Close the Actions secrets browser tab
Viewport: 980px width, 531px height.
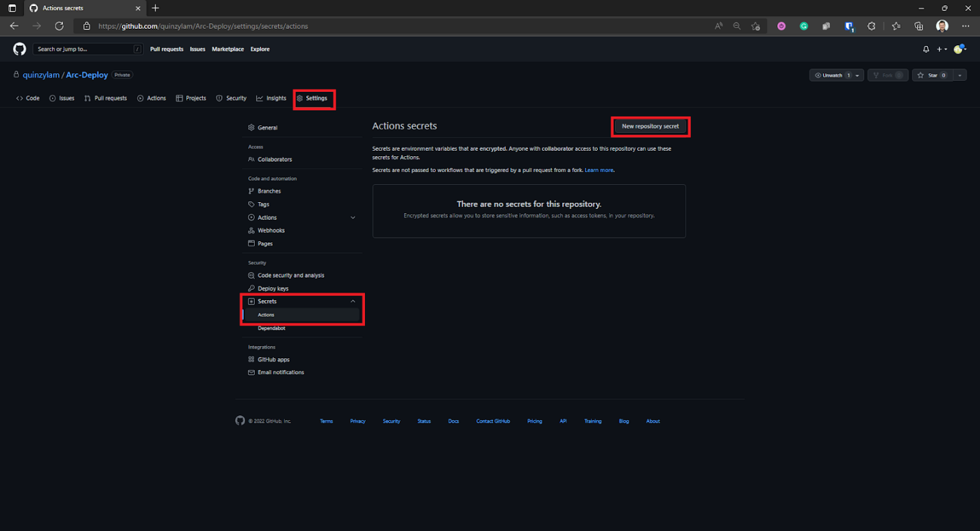138,8
